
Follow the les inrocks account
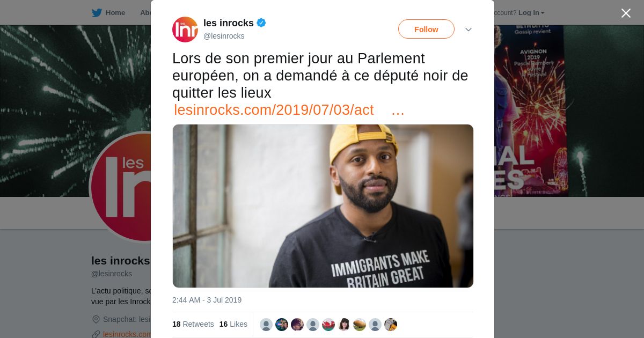(426, 29)
